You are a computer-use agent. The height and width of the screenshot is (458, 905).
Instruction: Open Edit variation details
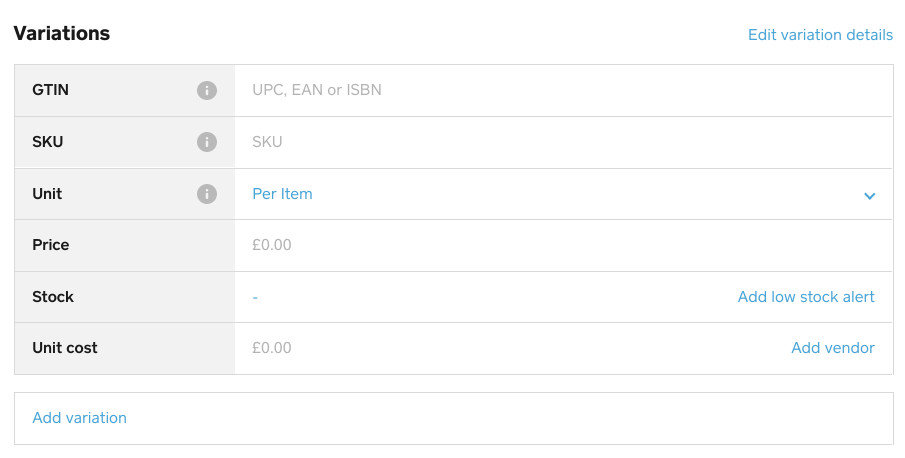[820, 35]
